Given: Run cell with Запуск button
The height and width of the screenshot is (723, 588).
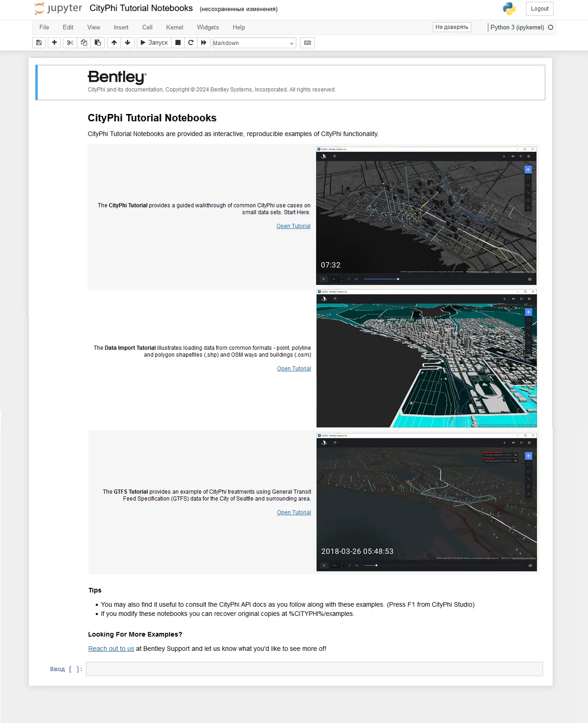Looking at the screenshot, I should (x=154, y=43).
